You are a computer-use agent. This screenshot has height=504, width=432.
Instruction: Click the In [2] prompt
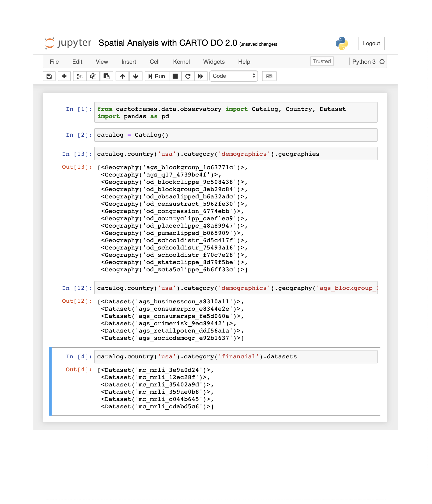coord(79,135)
